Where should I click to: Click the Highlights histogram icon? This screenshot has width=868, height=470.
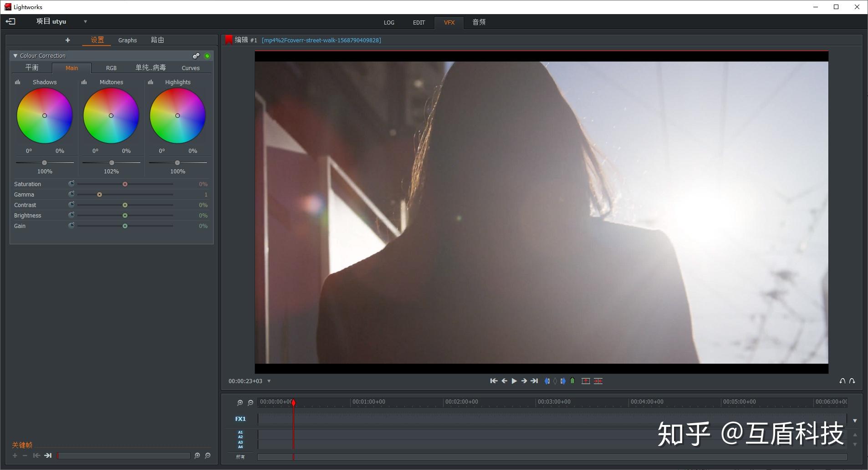[150, 82]
